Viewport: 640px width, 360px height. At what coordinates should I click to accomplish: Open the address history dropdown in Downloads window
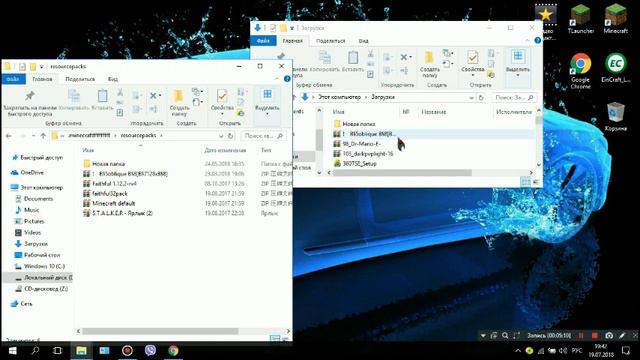point(471,98)
